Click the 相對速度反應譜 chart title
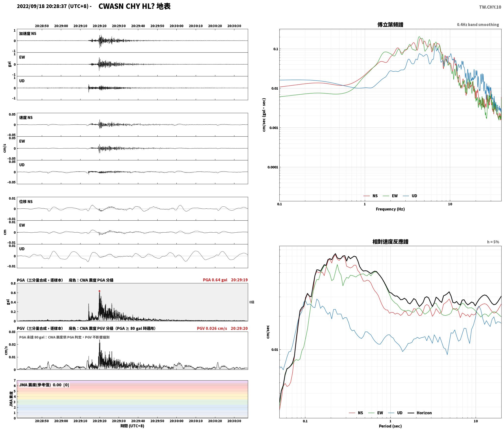 tap(390, 242)
